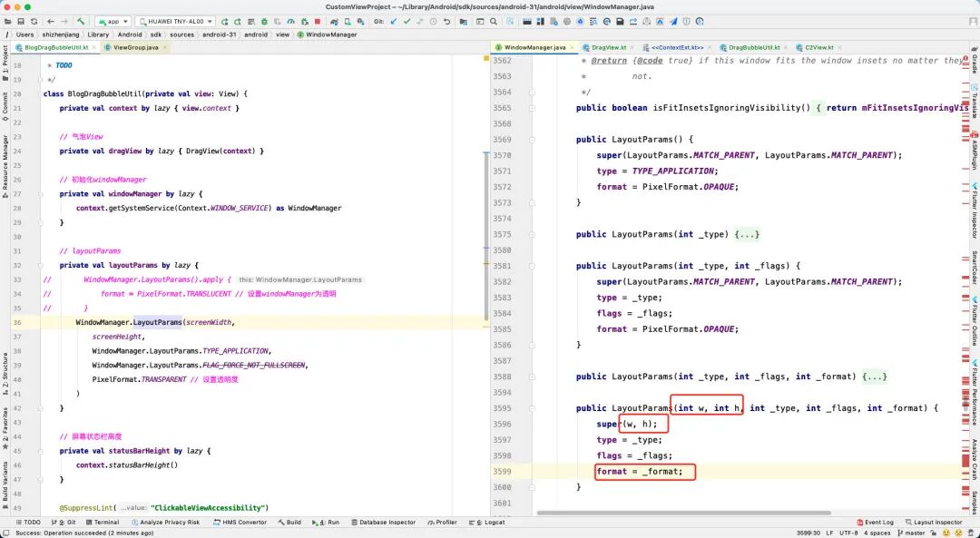Expand the folded LayoutParams(int _type) constructor body
Viewport: 980px width, 538px height.
[x=747, y=234]
